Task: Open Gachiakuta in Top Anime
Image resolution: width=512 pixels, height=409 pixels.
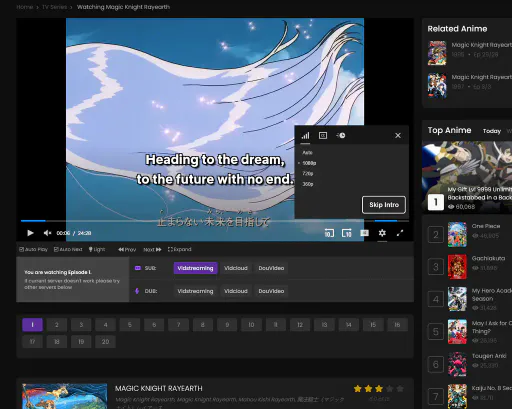Action: pyautogui.click(x=488, y=258)
